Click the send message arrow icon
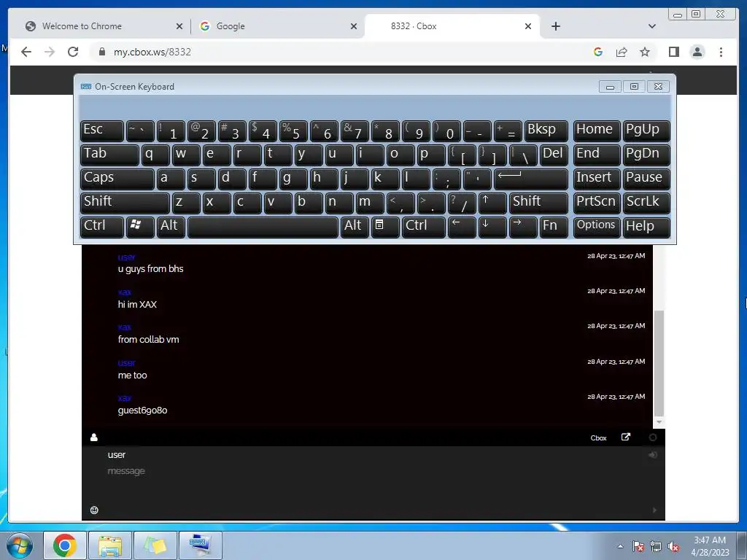Viewport: 747px width, 560px height. click(x=654, y=510)
